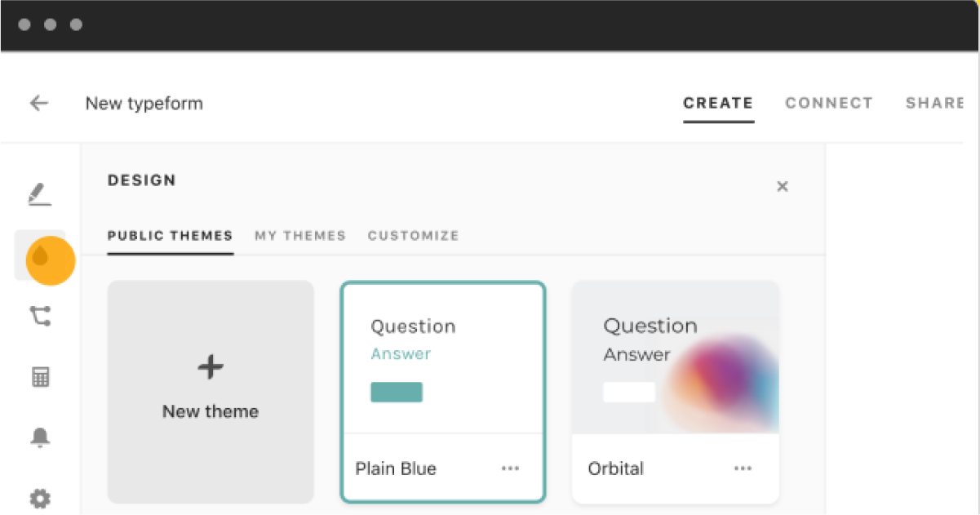The width and height of the screenshot is (980, 515).
Task: Open notifications bell icon
Action: (40, 438)
